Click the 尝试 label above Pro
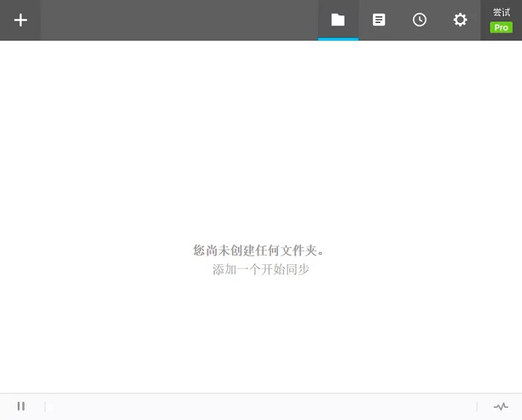The width and height of the screenshot is (522, 420). [x=501, y=12]
